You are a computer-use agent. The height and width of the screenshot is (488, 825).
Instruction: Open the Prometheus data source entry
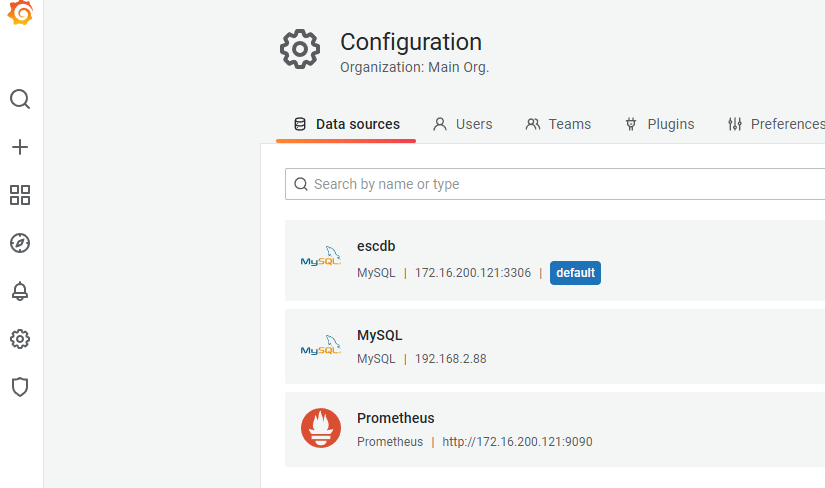(395, 418)
